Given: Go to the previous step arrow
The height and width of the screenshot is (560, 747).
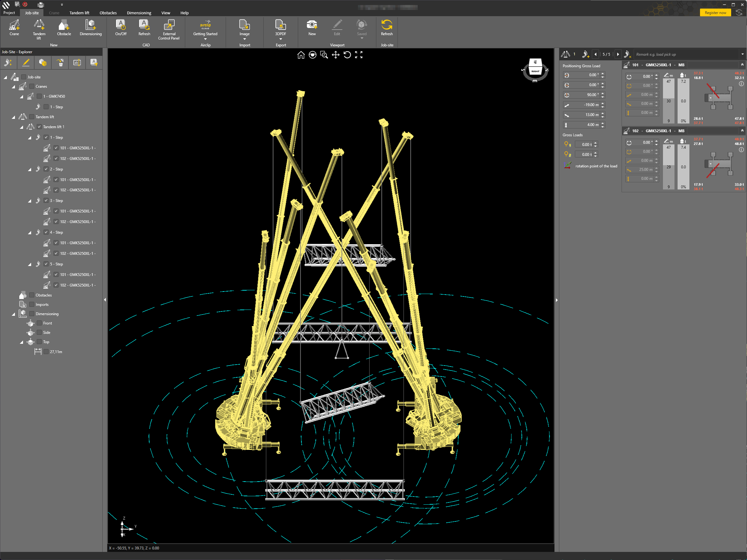Looking at the screenshot, I should (595, 54).
